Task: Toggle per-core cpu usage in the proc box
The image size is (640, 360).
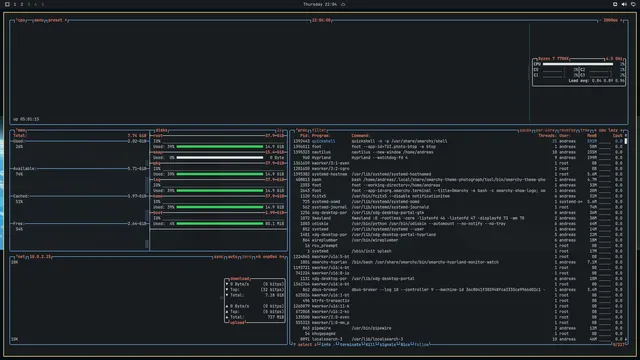Action: 545,130
